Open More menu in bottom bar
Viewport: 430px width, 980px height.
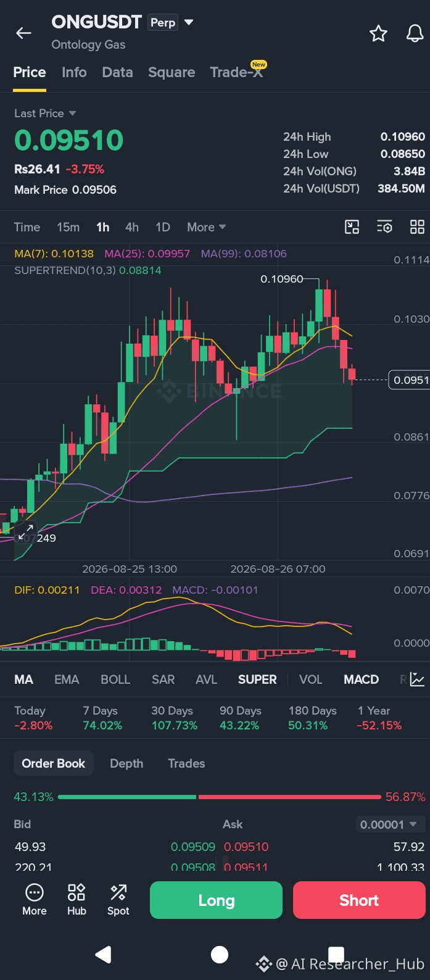coord(35,900)
